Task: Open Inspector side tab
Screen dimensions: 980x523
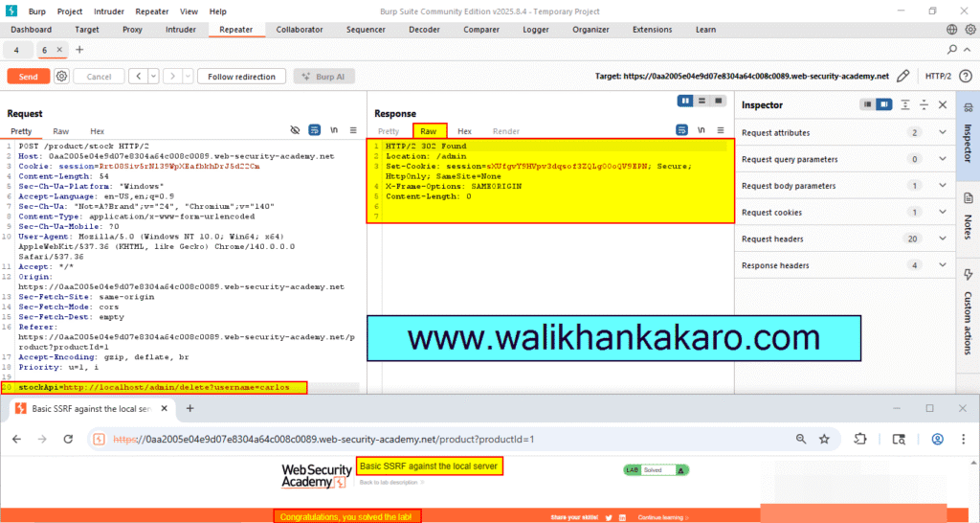Action: (968, 134)
